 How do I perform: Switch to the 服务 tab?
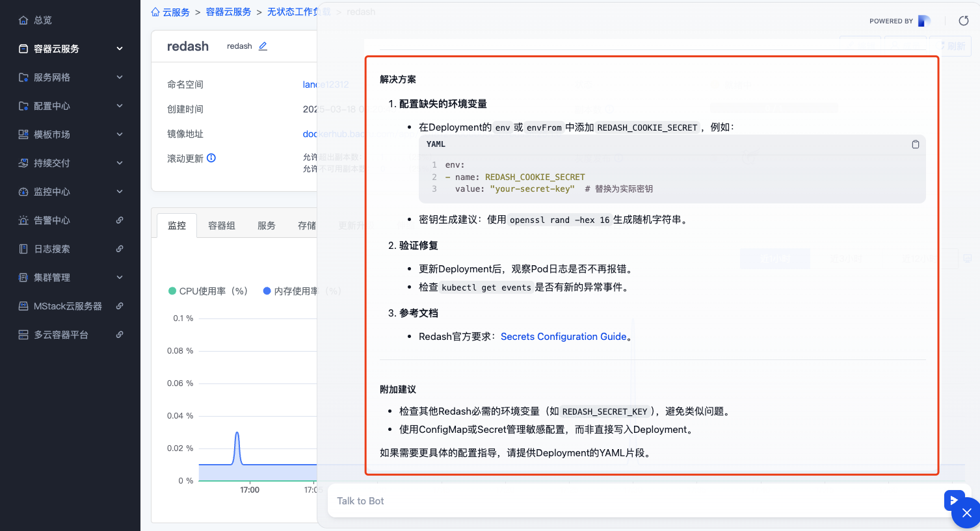coord(267,226)
